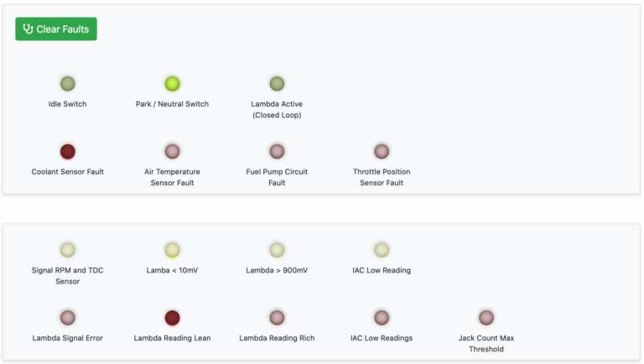Screen dimensions: 644x364
Task: Click the Park / Neutral Switch text label
Action: [x=172, y=104]
